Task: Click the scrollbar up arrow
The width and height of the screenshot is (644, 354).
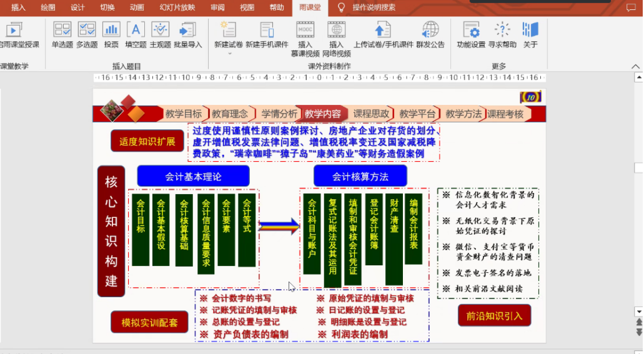Action: pyautogui.click(x=638, y=77)
